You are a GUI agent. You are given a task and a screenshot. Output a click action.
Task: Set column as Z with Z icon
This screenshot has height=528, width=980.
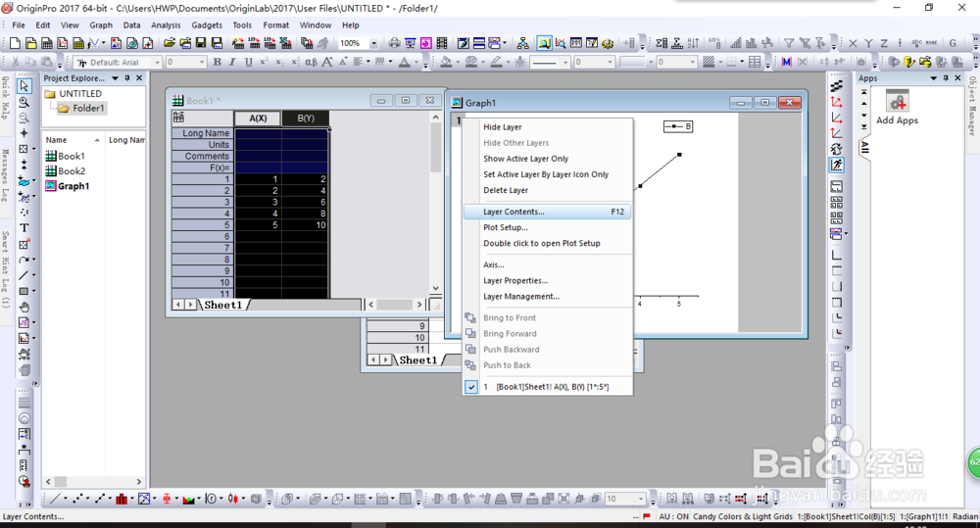(884, 43)
